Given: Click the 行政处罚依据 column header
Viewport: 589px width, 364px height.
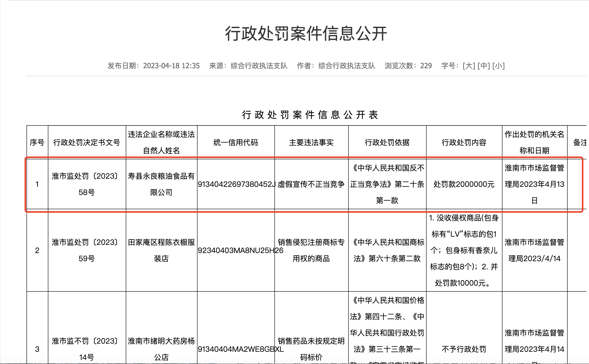Looking at the screenshot, I should click(x=387, y=142).
